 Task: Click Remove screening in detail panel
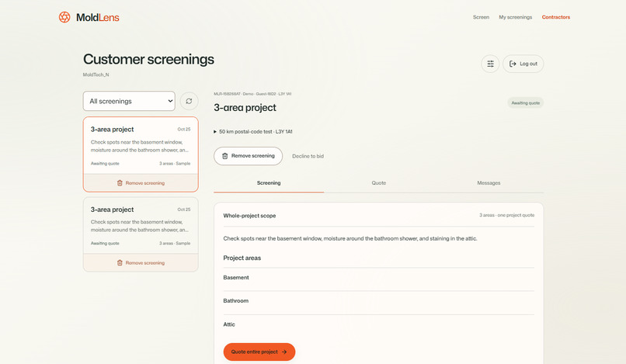point(248,156)
